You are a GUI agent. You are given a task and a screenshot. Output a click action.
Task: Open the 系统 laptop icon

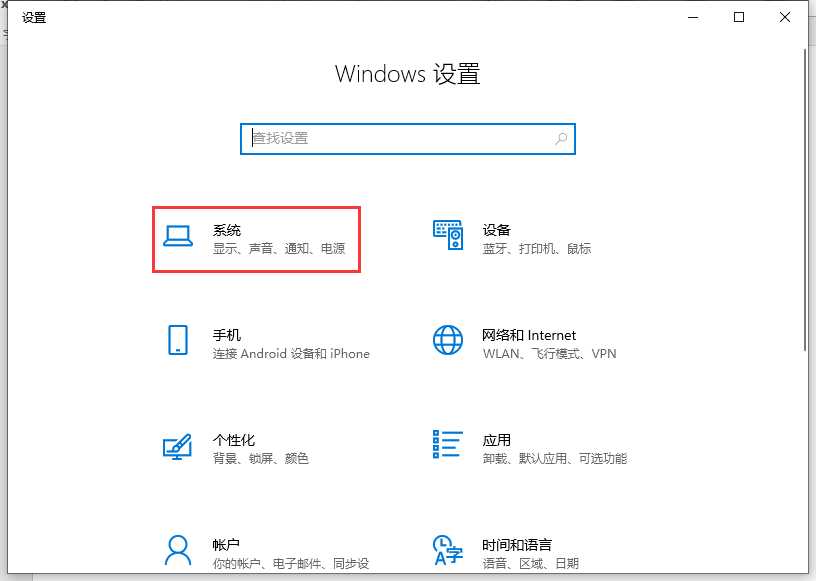pyautogui.click(x=178, y=236)
